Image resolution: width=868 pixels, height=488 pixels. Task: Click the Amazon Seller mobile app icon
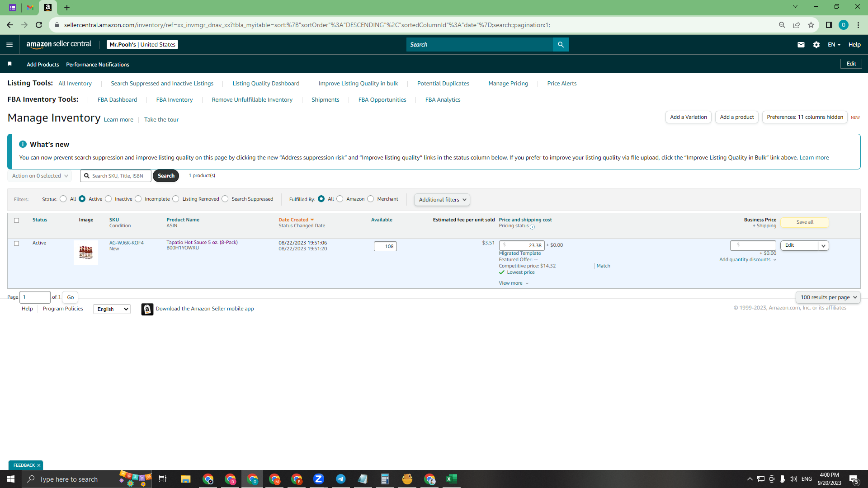pos(147,309)
